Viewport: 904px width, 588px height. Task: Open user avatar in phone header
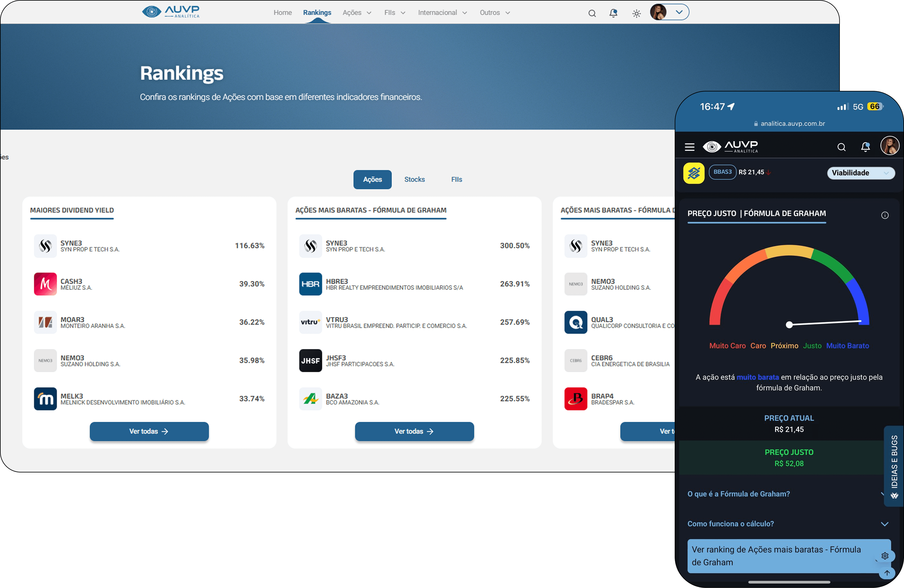(890, 146)
